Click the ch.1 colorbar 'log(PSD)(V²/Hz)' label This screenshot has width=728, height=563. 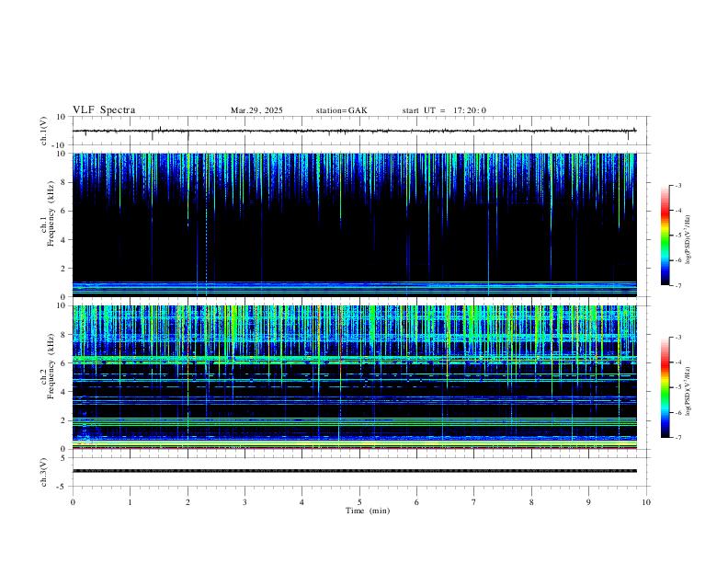[x=688, y=240]
